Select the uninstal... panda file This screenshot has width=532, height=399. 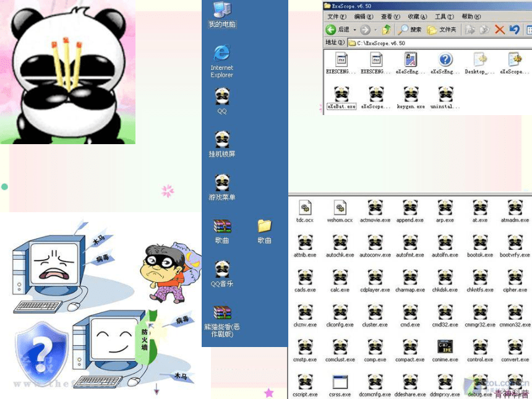[x=445, y=98]
